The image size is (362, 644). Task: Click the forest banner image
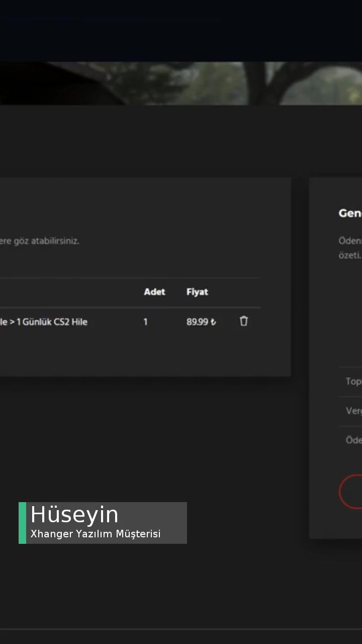[x=181, y=83]
